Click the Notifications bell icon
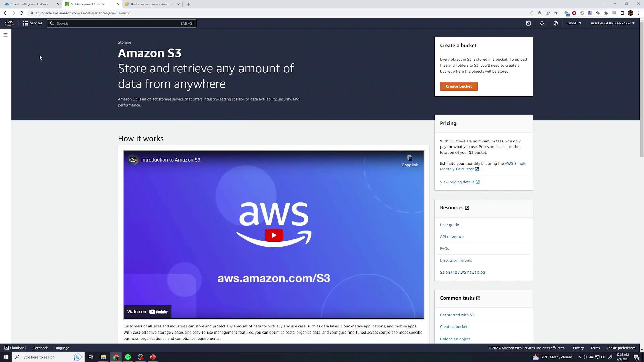 pos(542,23)
